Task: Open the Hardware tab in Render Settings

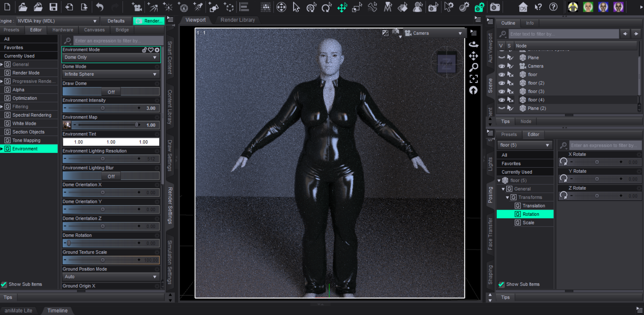Action: tap(63, 30)
